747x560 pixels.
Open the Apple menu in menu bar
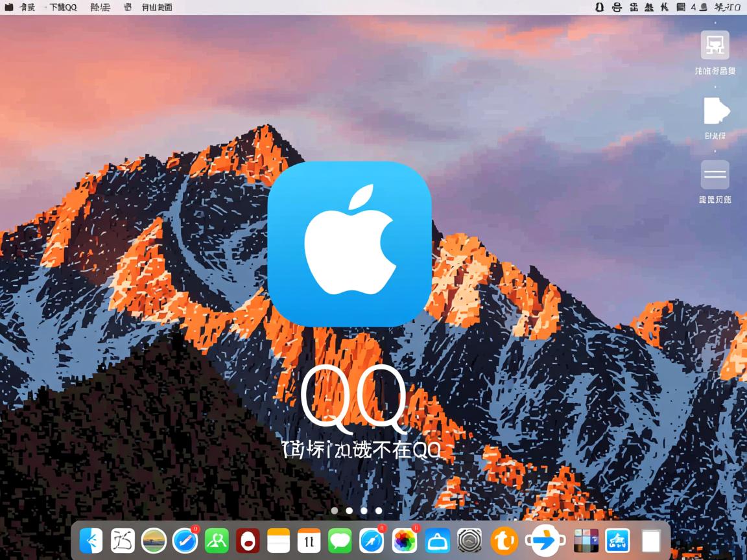[9, 7]
